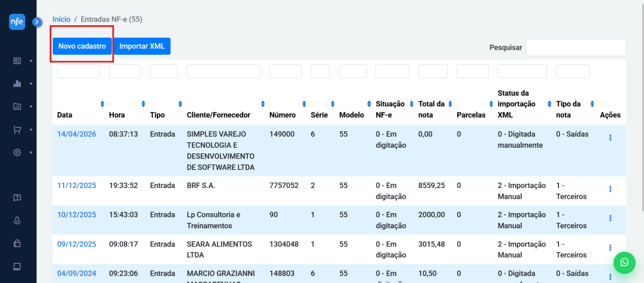
Task: Open actions menu for BRF S.A. row
Action: [x=610, y=189]
